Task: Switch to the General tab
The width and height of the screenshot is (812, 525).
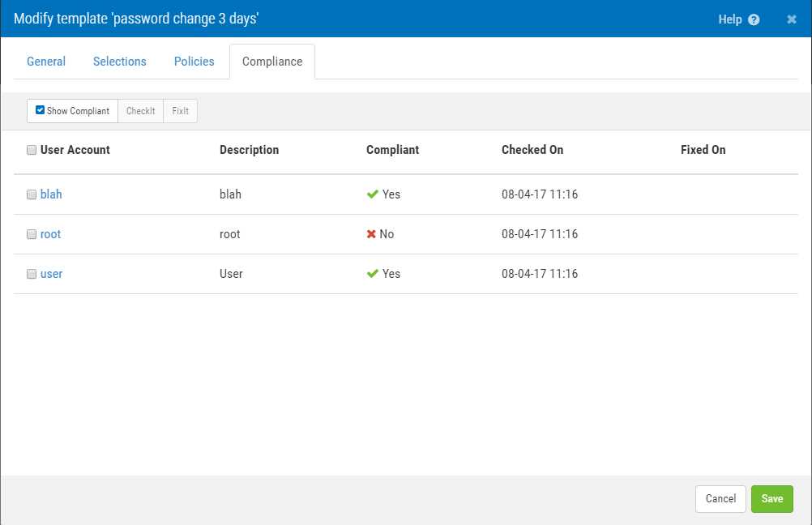Action: [46, 61]
